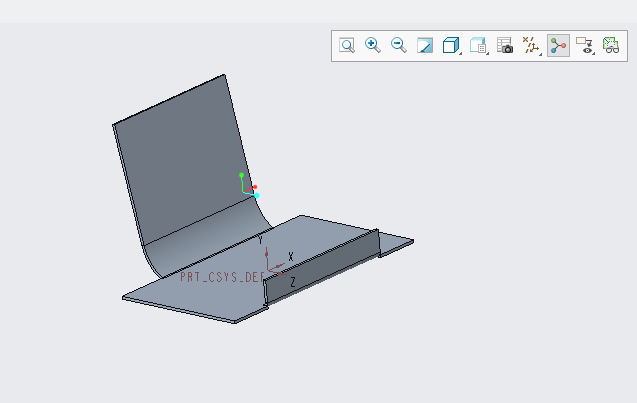Viewport: 637px width, 403px height.
Task: Click the spin center triad on the model
Action: (x=250, y=187)
